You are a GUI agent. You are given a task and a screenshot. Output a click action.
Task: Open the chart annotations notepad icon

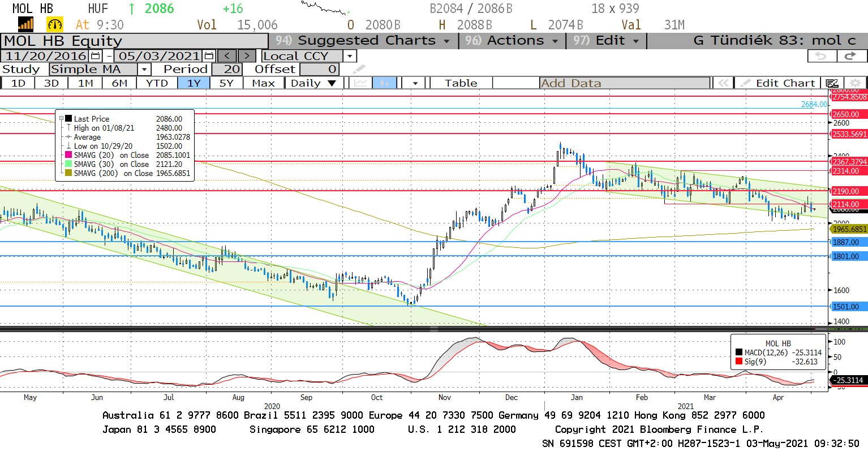pyautogui.click(x=832, y=83)
